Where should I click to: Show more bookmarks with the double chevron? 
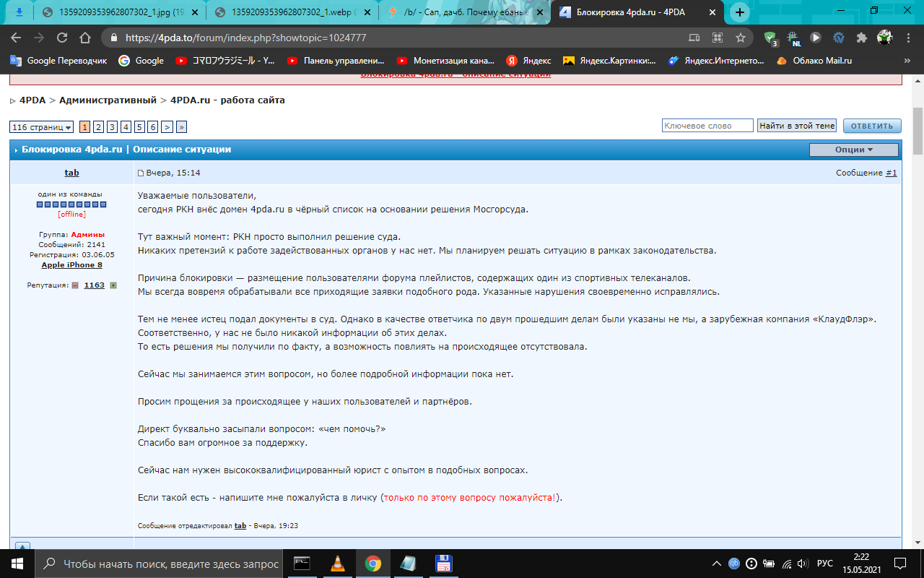coord(908,61)
